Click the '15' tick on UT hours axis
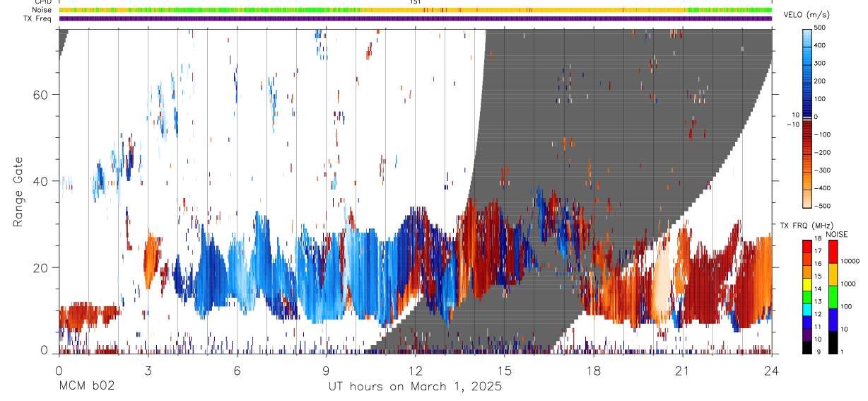The height and width of the screenshot is (401, 868). [x=505, y=371]
